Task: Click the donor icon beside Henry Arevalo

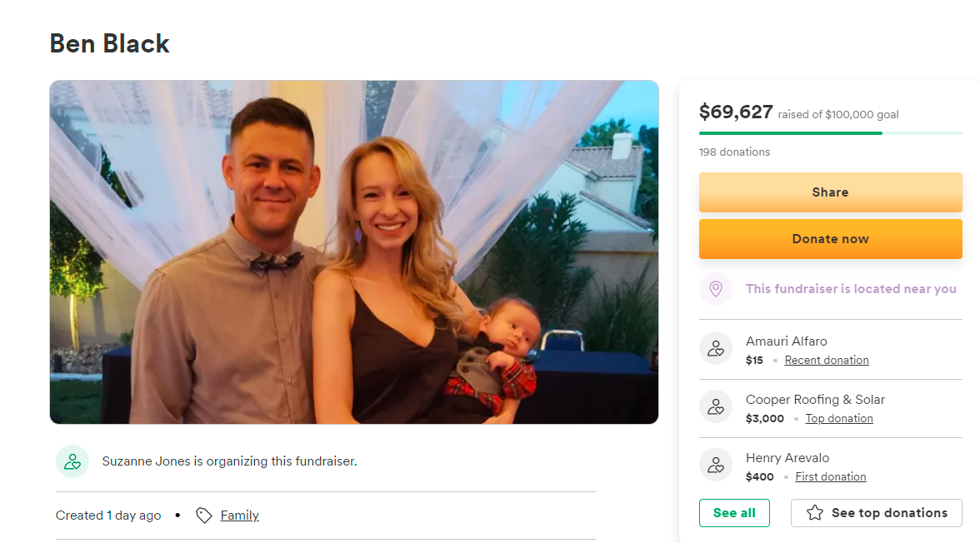Action: (x=716, y=465)
